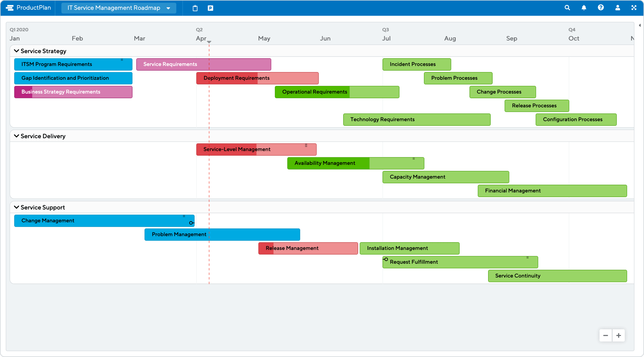Click the Pivotal Tracker integration icon
Viewport: 644px width, 357px height.
pos(211,8)
